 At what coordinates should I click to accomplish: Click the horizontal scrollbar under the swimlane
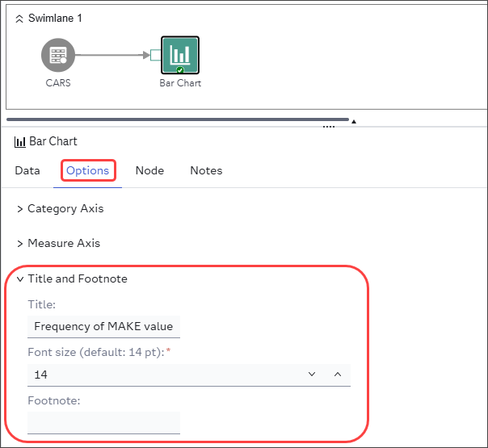coord(178,119)
